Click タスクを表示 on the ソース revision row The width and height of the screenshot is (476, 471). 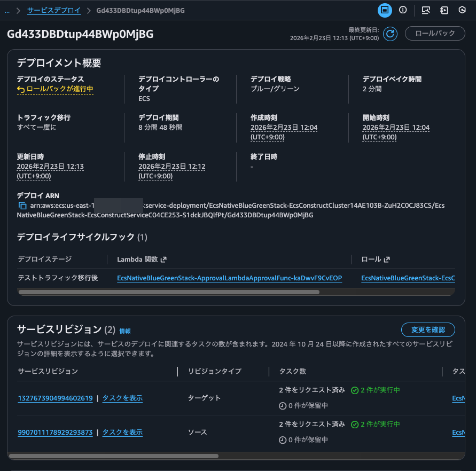click(x=122, y=432)
